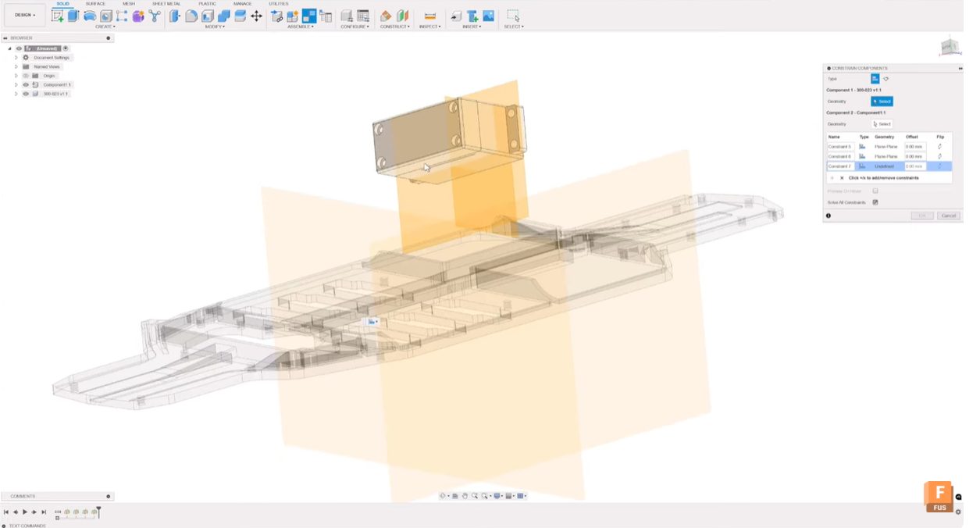Hide Component1:1 using its eye icon
This screenshot has height=528, width=980.
26,84
